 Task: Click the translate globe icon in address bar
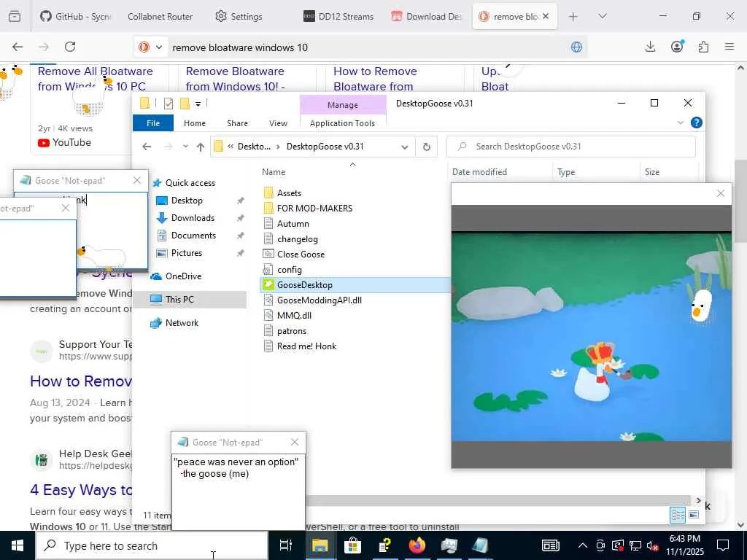pyautogui.click(x=576, y=47)
